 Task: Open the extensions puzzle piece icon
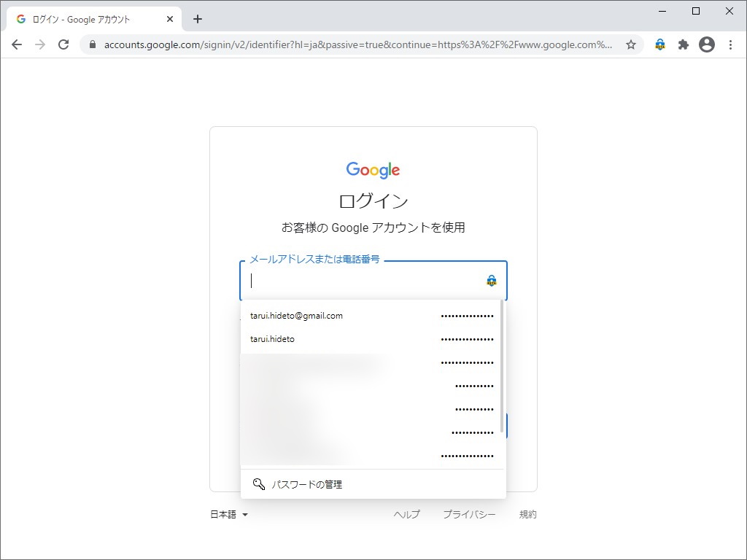pos(683,44)
